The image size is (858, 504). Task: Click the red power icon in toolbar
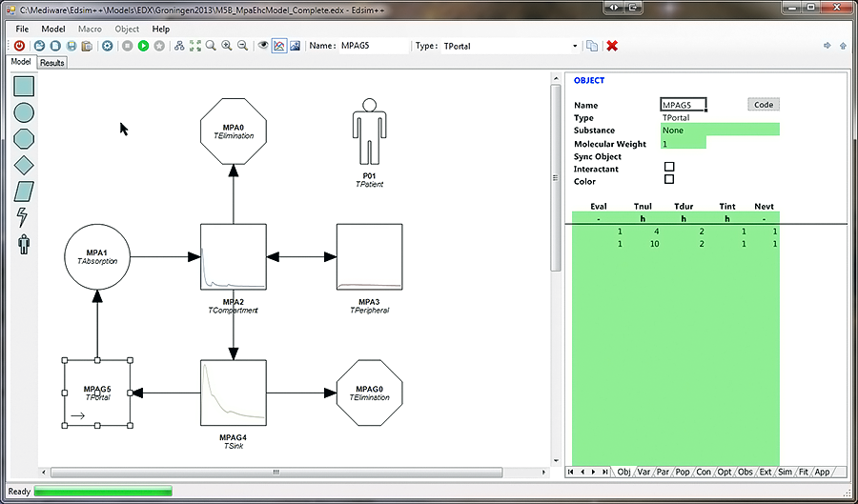[19, 46]
